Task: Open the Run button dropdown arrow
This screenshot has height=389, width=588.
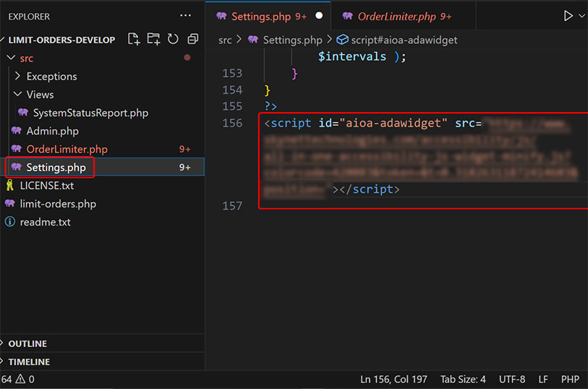Action: point(581,16)
